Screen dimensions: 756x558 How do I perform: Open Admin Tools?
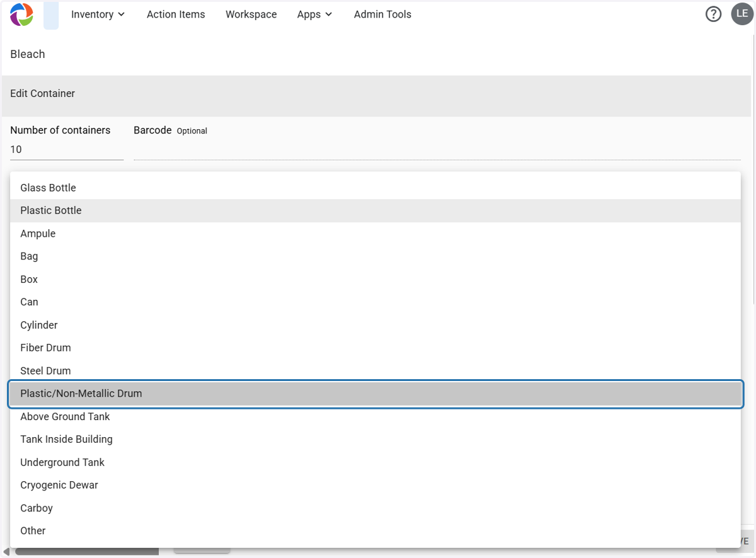pyautogui.click(x=382, y=14)
